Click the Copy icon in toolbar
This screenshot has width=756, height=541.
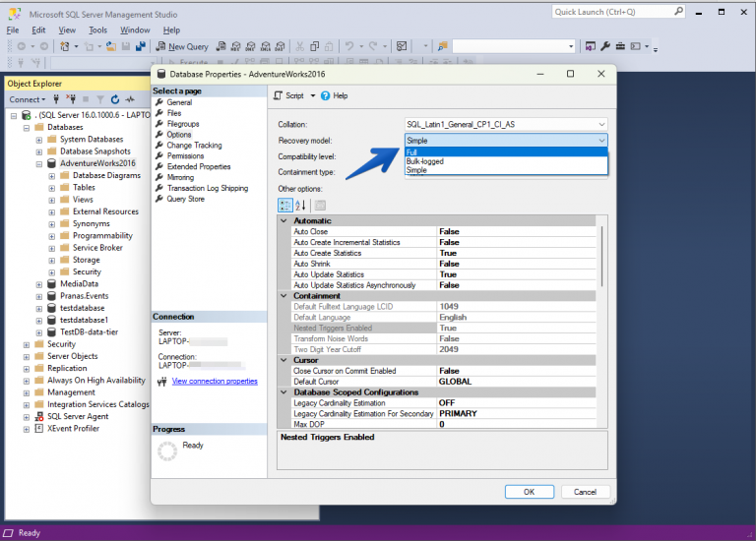pyautogui.click(x=314, y=46)
